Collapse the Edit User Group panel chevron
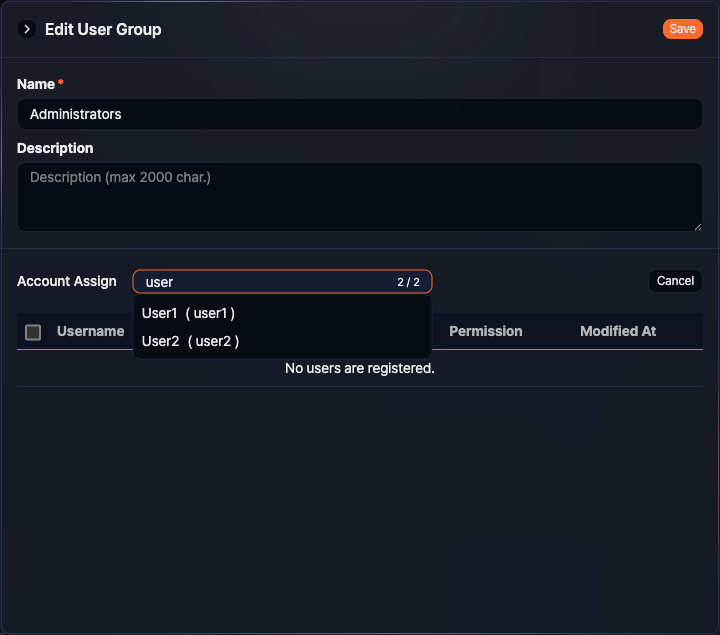Image resolution: width=720 pixels, height=635 pixels. 27,29
